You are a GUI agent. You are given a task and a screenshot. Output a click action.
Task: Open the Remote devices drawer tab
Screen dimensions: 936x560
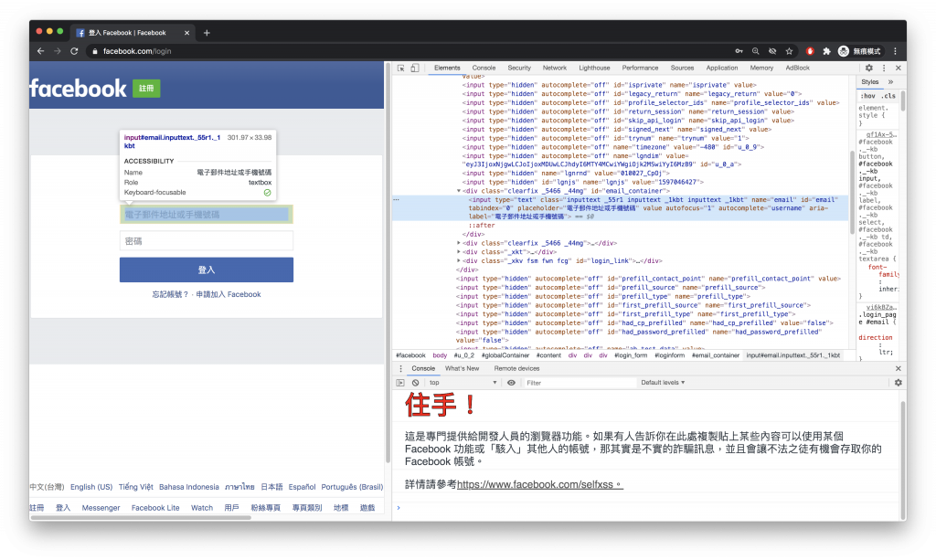[516, 368]
